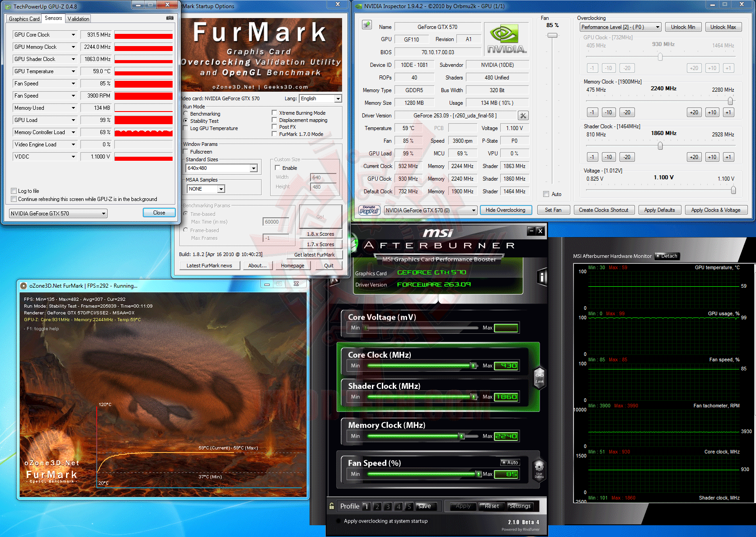Switch to the Graphics Card tab
The image size is (756, 537).
pos(24,19)
